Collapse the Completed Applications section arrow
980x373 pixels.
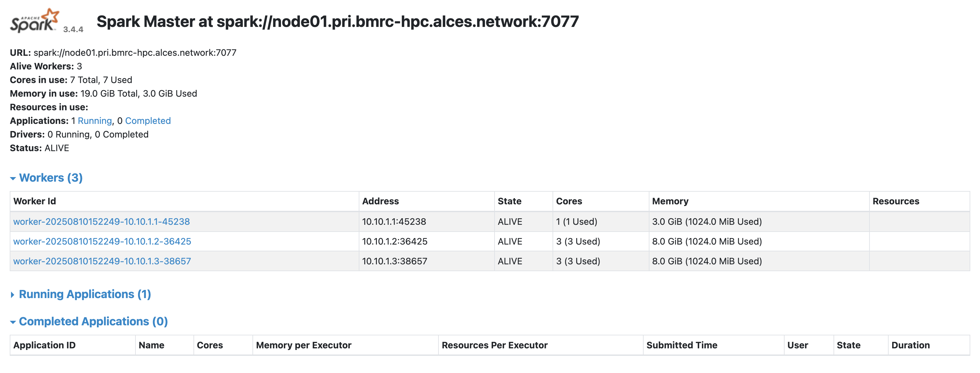pos(13,322)
